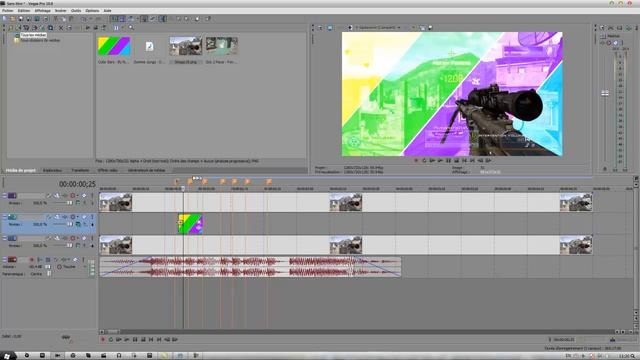Select the audio file media thumbnail
This screenshot has height=360, width=640.
pos(150,46)
